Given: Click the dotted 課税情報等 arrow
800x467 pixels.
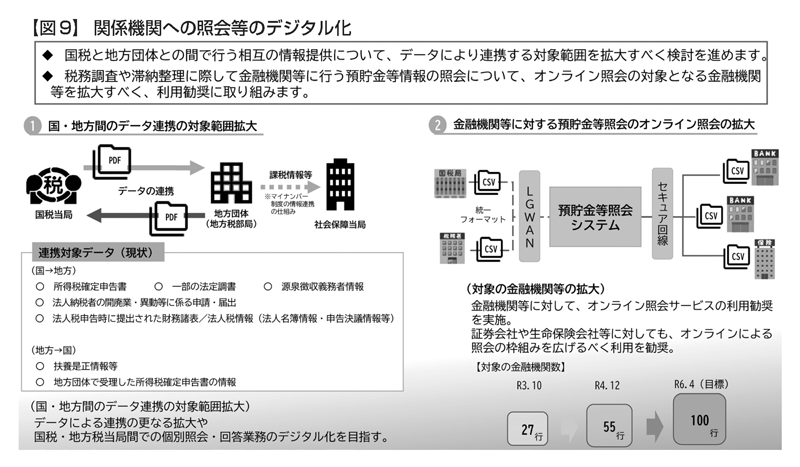Looking at the screenshot, I should (290, 187).
